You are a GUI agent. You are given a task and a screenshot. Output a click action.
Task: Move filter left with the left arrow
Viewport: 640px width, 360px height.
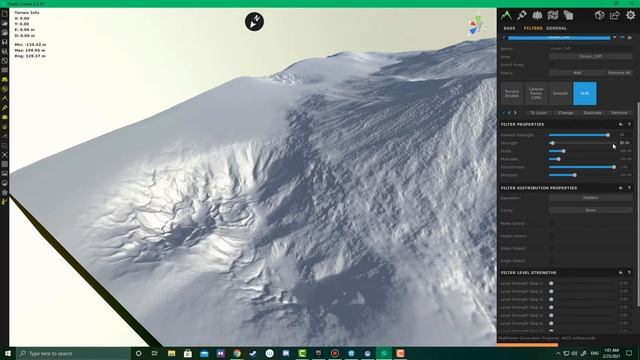click(509, 113)
